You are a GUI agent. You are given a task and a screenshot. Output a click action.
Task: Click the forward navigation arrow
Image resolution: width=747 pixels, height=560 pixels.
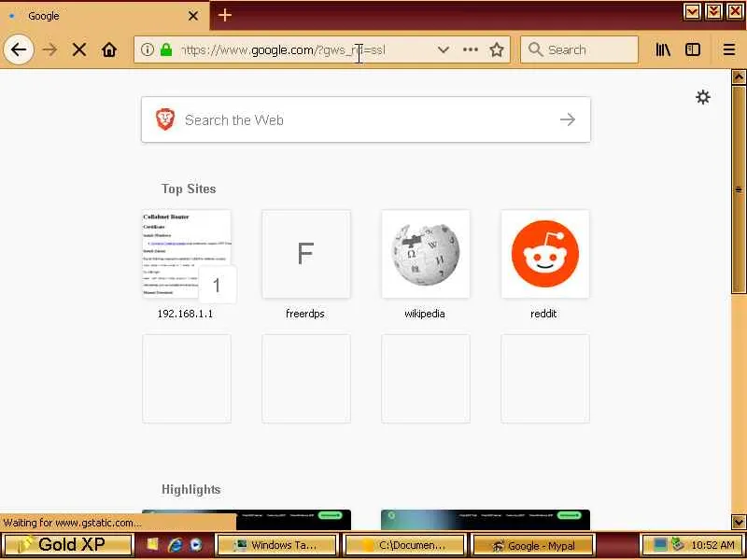click(49, 49)
